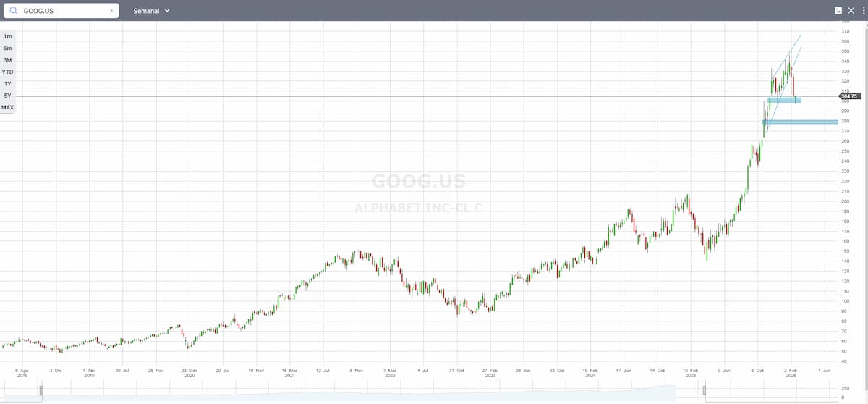The height and width of the screenshot is (404, 868).
Task: Select the 1m time range
Action: tap(7, 36)
